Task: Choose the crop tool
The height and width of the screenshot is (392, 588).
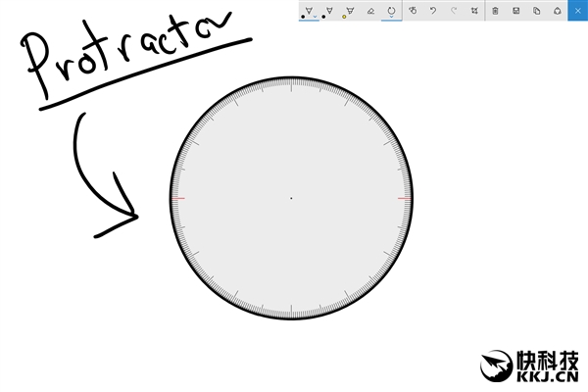Action: click(x=474, y=11)
